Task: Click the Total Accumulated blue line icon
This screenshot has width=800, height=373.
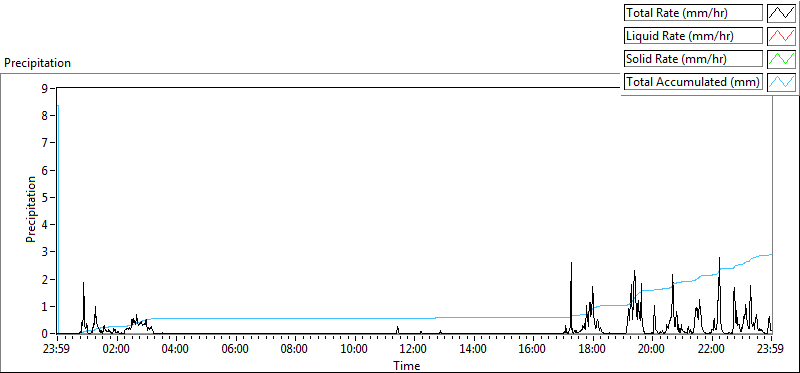Action: click(x=782, y=82)
